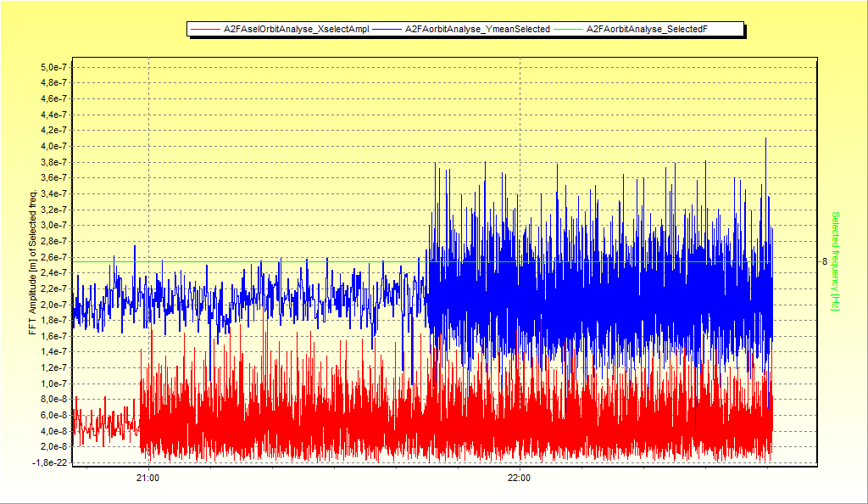Viewport: 868px width, 504px height.
Task: Click the blue line swatch in legend
Action: (388, 30)
